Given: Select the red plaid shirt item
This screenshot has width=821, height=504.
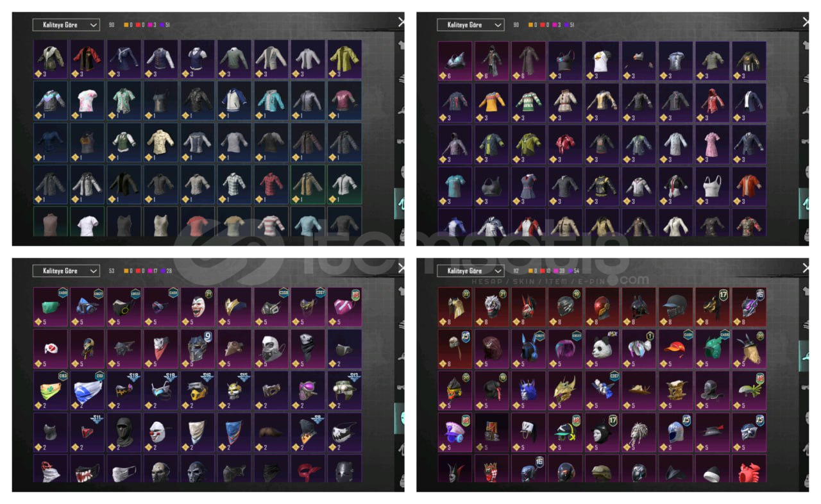Looking at the screenshot, I should 271,184.
